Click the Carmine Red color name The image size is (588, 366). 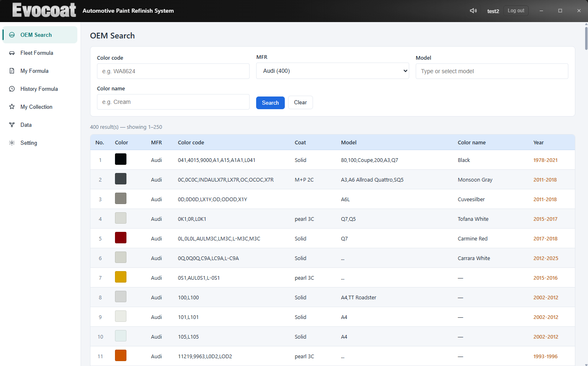click(473, 239)
